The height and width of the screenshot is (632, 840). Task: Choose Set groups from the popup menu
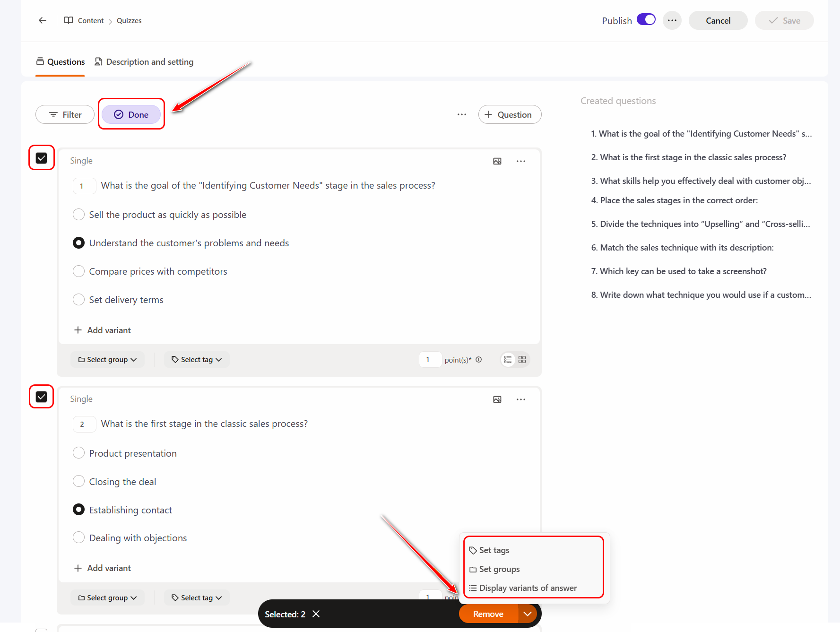(x=499, y=569)
